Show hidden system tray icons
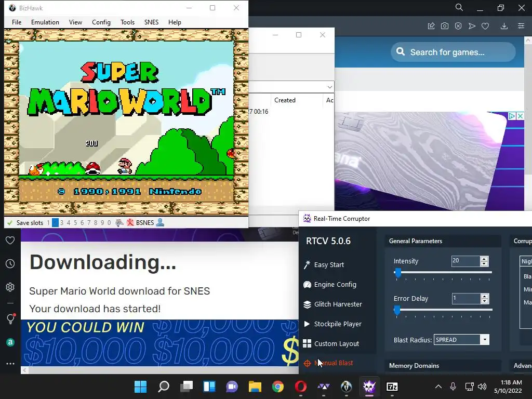This screenshot has width=532, height=399. tap(438, 387)
